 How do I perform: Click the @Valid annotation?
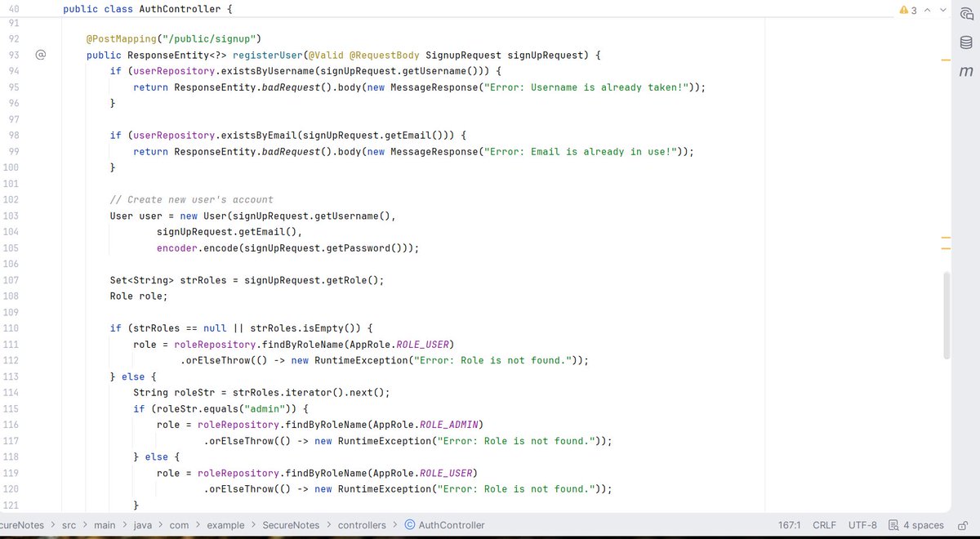pos(324,56)
